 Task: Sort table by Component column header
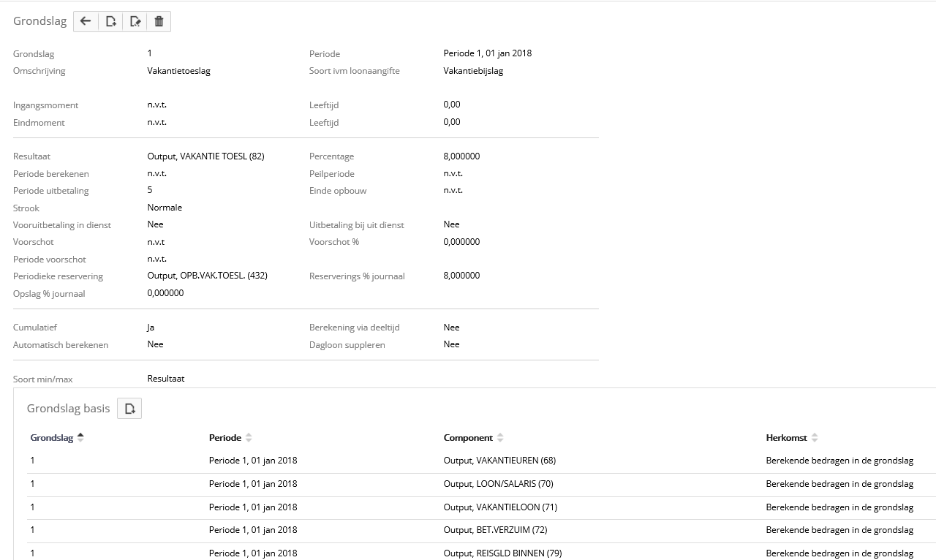point(467,437)
